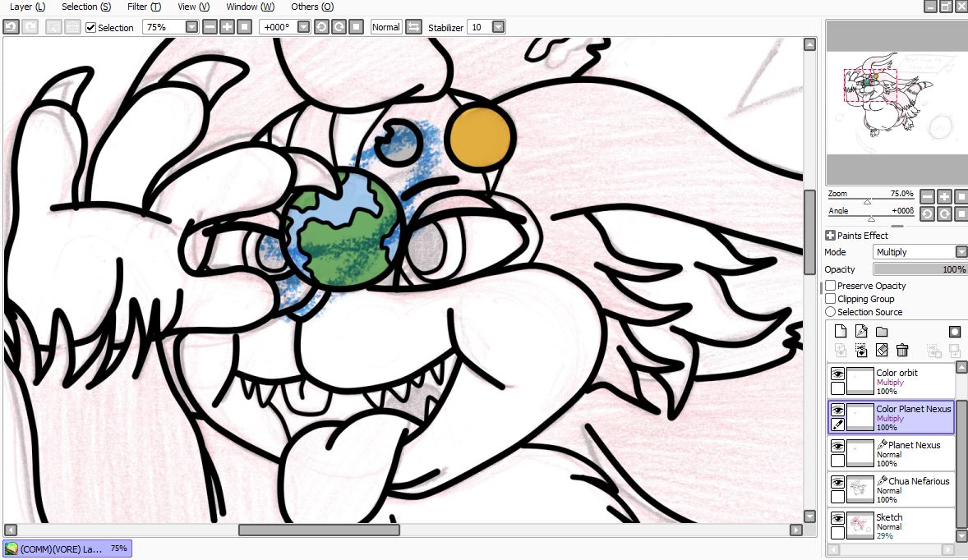Viewport: 968px width, 560px height.
Task: Open the Mode Multiply blending dropdown
Action: pyautogui.click(x=961, y=251)
